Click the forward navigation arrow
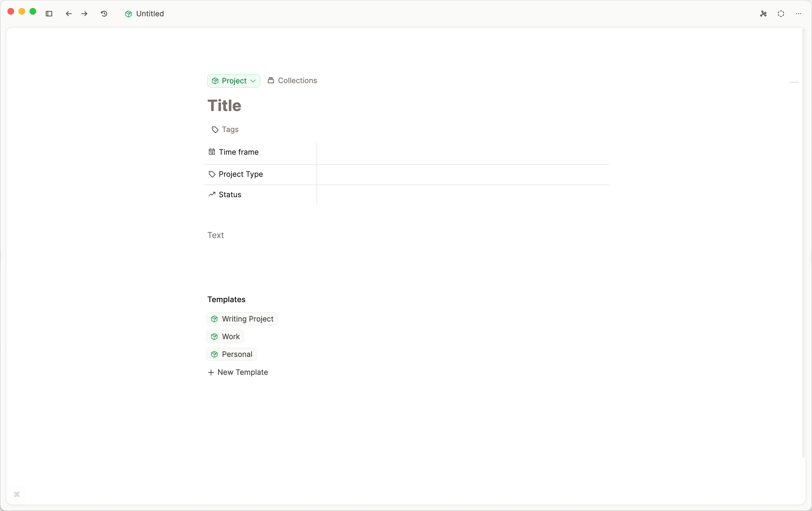The image size is (812, 511). click(84, 14)
